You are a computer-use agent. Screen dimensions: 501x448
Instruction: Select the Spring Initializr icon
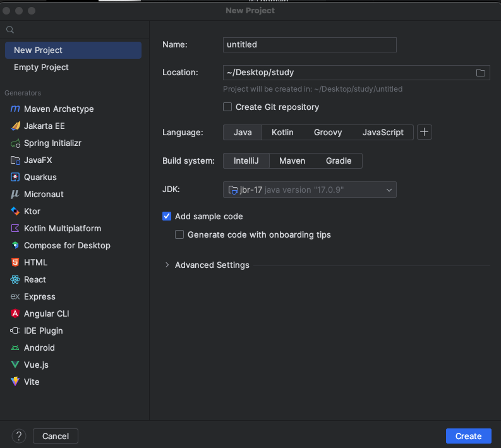click(x=15, y=143)
